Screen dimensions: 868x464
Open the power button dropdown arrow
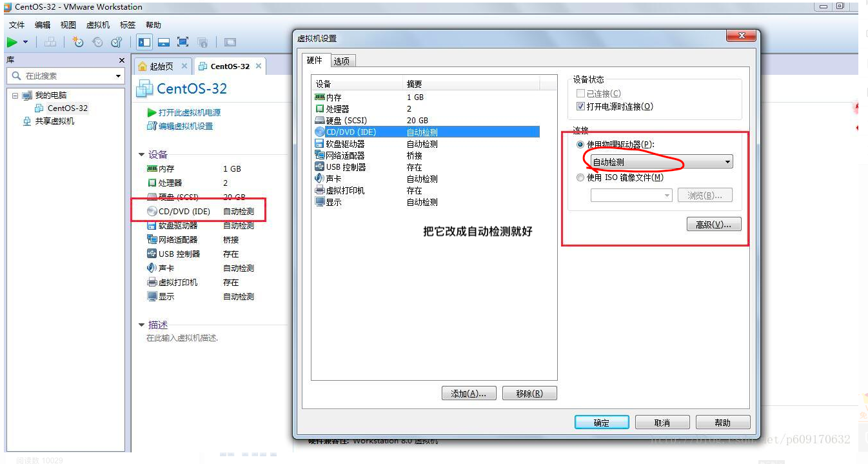(x=26, y=42)
